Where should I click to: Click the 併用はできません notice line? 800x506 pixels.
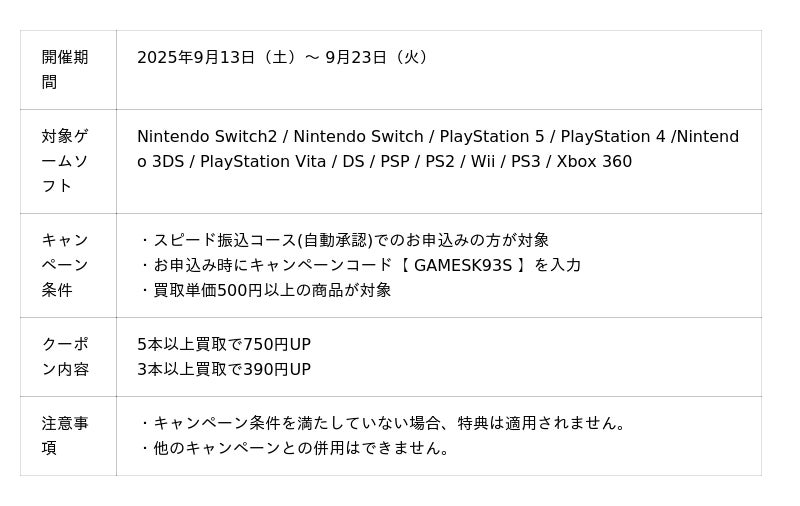click(x=297, y=449)
